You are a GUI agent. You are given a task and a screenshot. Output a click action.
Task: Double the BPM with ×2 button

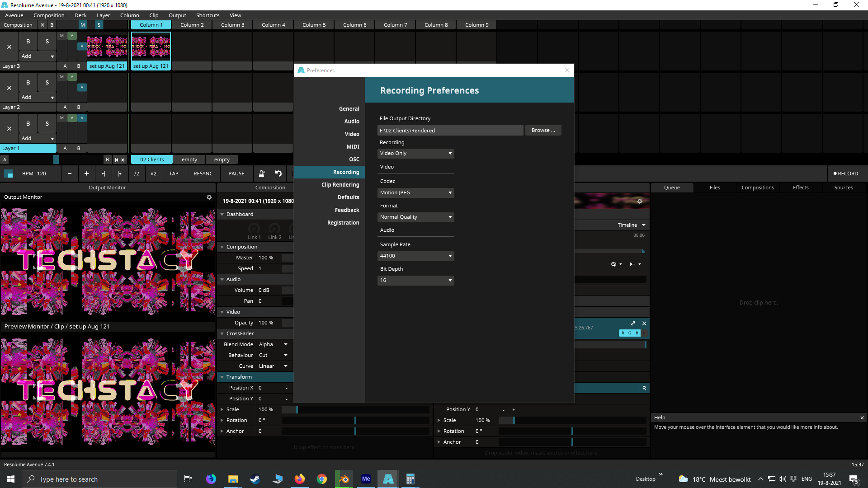[x=153, y=174]
